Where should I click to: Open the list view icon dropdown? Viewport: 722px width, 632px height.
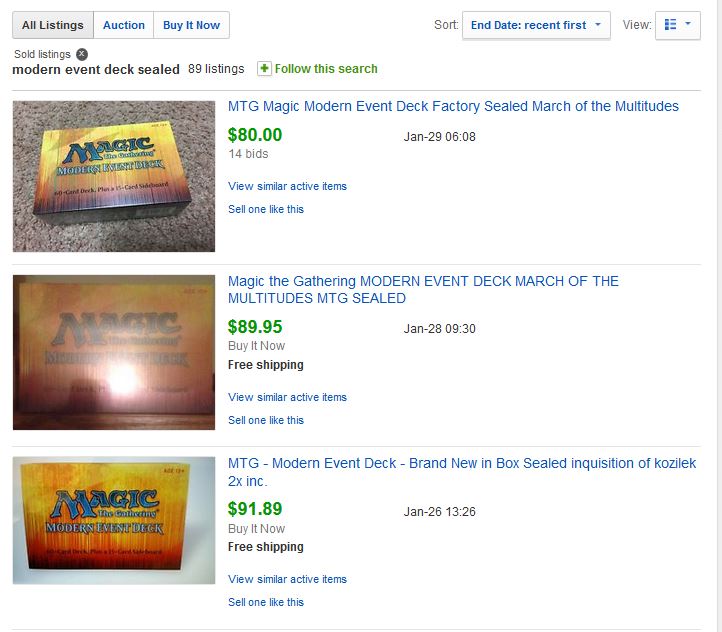point(678,25)
